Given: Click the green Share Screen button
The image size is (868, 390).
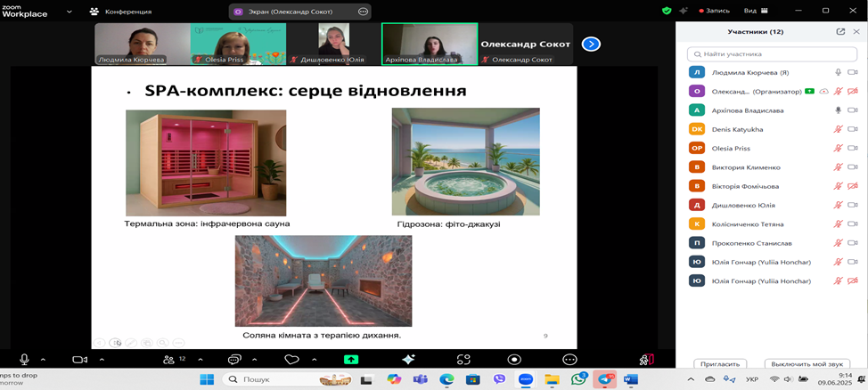Looking at the screenshot, I should click(351, 360).
